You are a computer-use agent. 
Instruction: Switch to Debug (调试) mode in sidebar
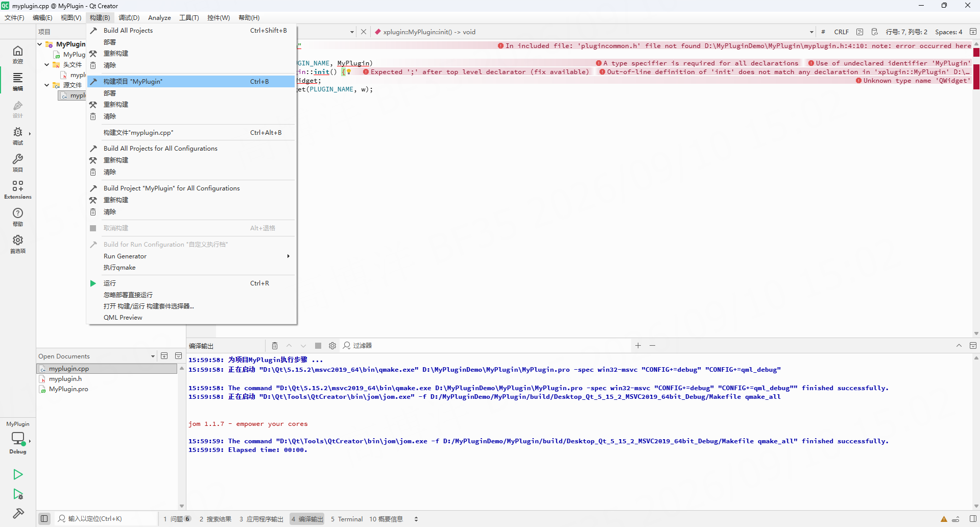click(x=18, y=136)
